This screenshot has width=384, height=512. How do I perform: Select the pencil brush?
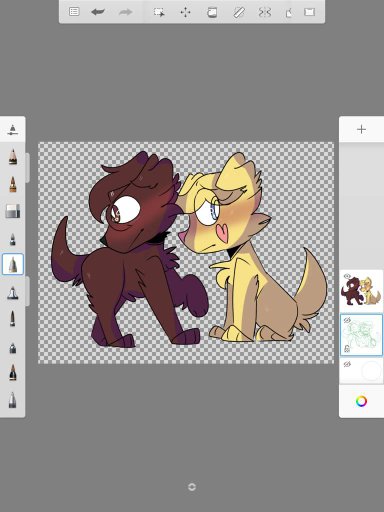point(13,157)
